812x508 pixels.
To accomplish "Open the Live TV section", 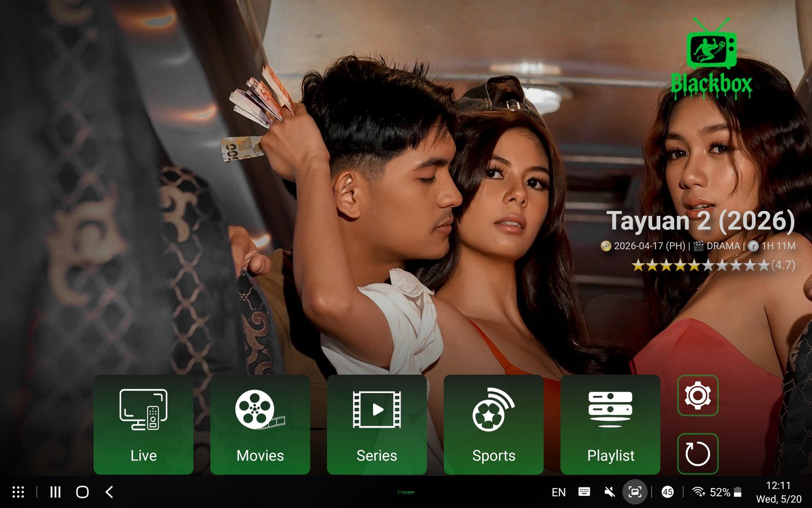I will point(144,425).
